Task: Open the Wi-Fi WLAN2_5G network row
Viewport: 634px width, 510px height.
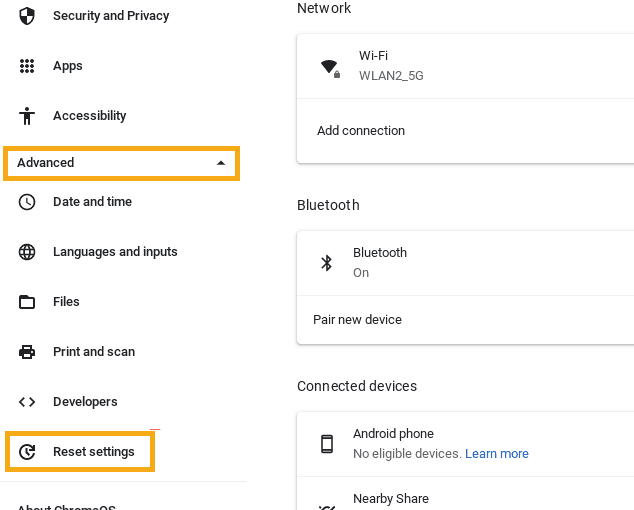Action: [465, 66]
